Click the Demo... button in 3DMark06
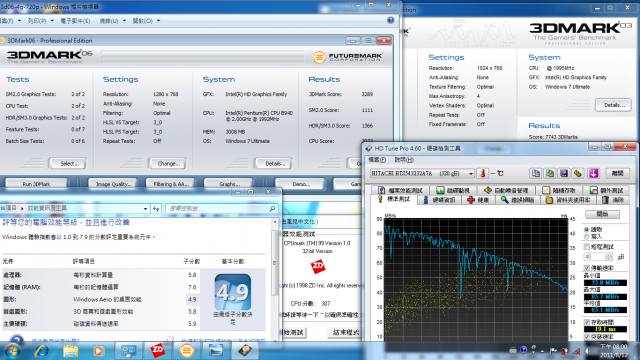 pos(300,184)
